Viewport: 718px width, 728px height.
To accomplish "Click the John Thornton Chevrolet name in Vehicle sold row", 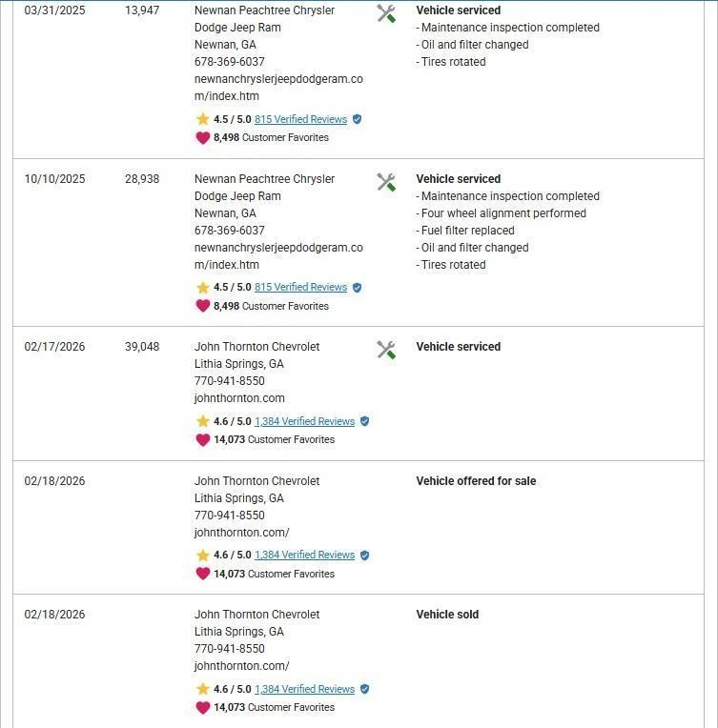I will [x=256, y=615].
